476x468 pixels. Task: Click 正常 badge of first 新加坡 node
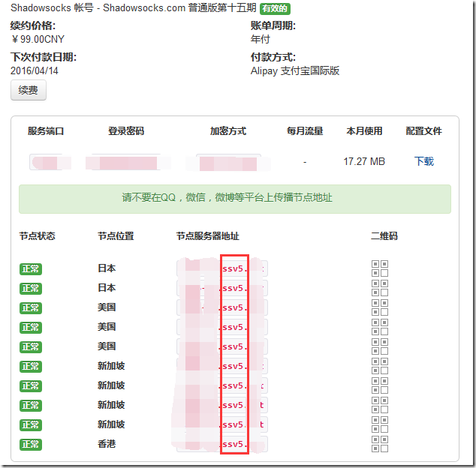(x=31, y=367)
